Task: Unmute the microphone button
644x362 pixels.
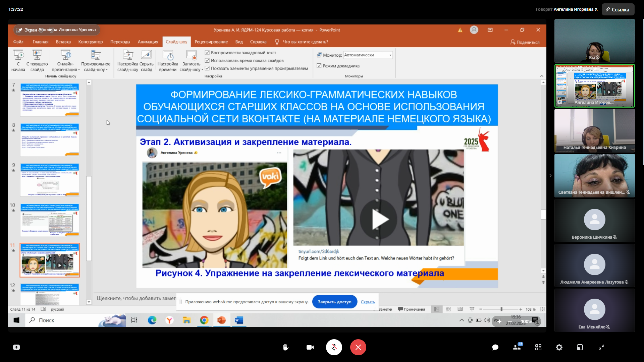Action: coord(334,347)
